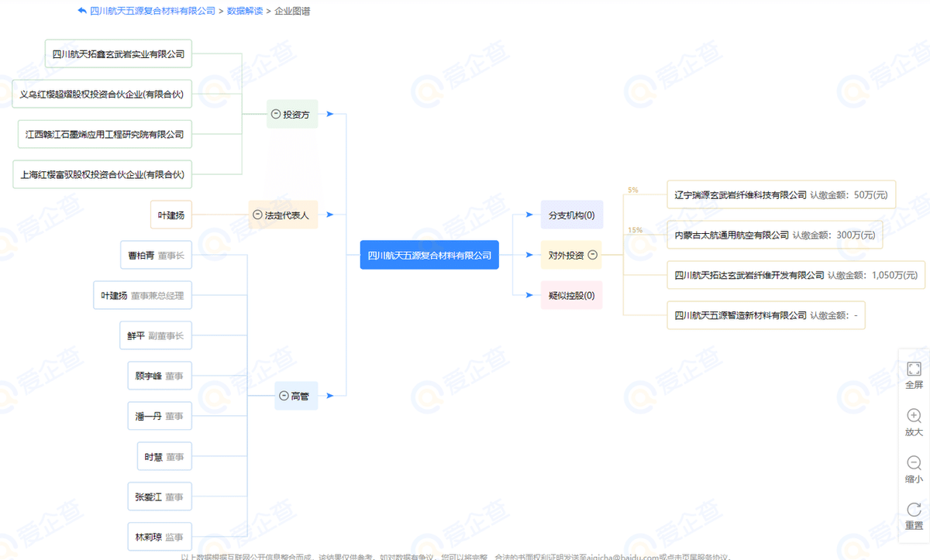Viewport: 930px width, 560px height.
Task: Open executive 鲜平 副董事长 node
Action: (x=155, y=335)
